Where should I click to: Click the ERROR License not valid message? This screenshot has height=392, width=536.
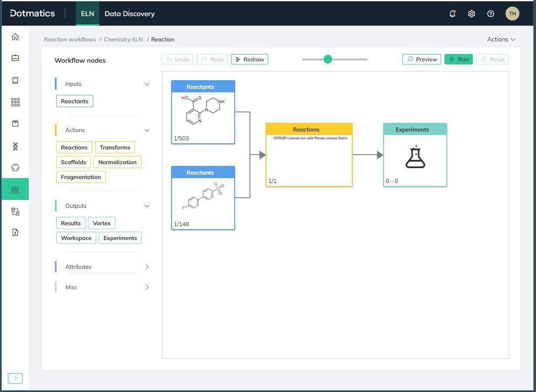coord(310,138)
